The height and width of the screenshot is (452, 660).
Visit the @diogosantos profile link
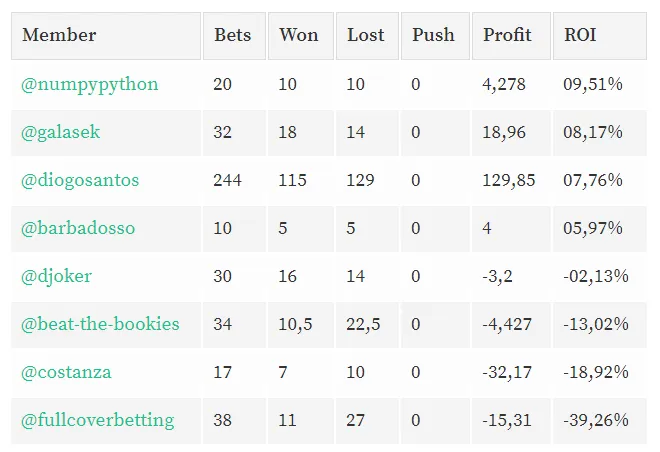80,181
